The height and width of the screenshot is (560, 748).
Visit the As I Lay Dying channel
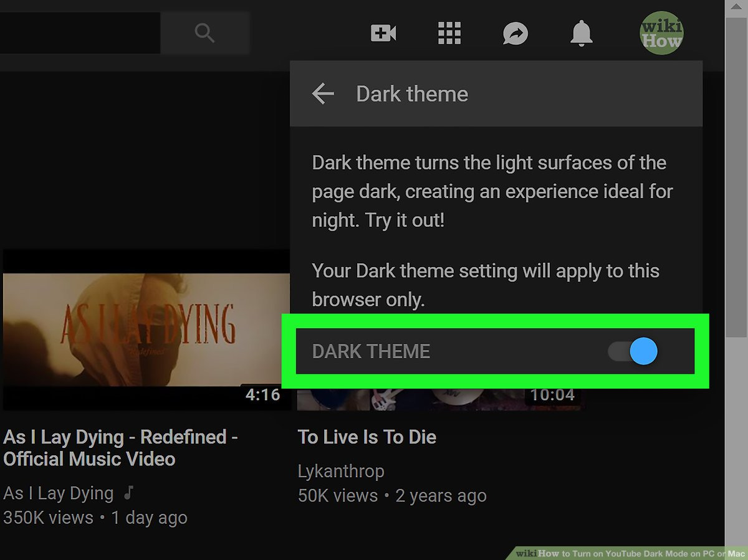point(59,493)
